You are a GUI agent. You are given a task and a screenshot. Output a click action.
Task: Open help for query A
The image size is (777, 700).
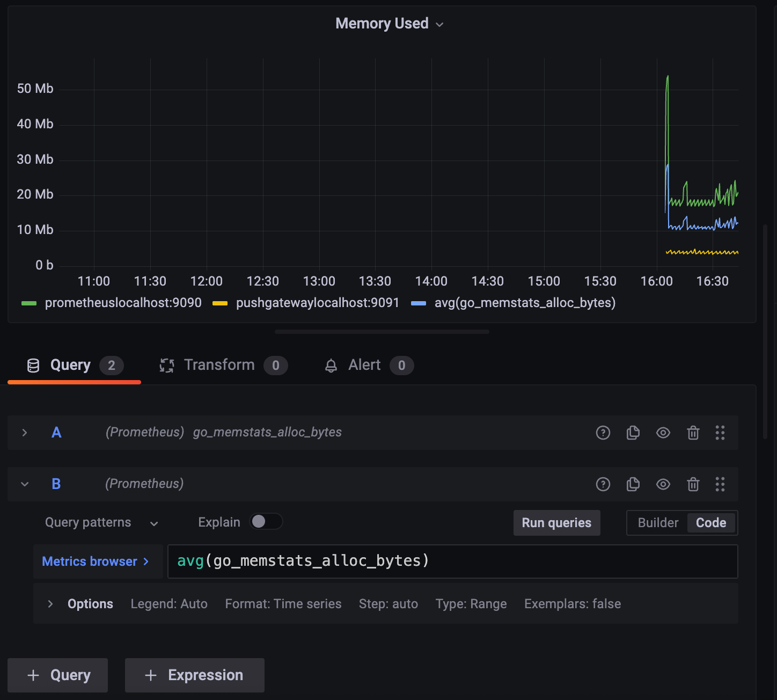(603, 433)
